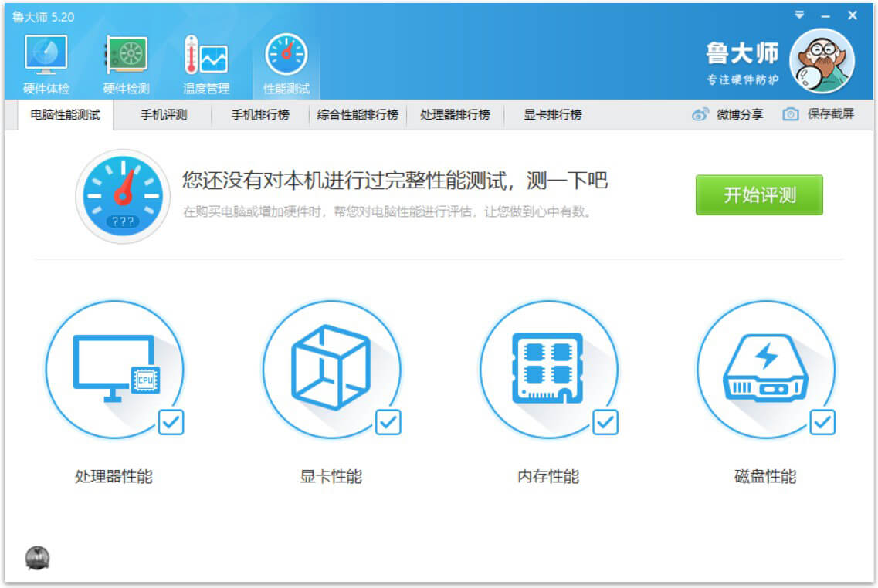
Task: Open the 手机排行榜 tab
Action: (x=260, y=115)
